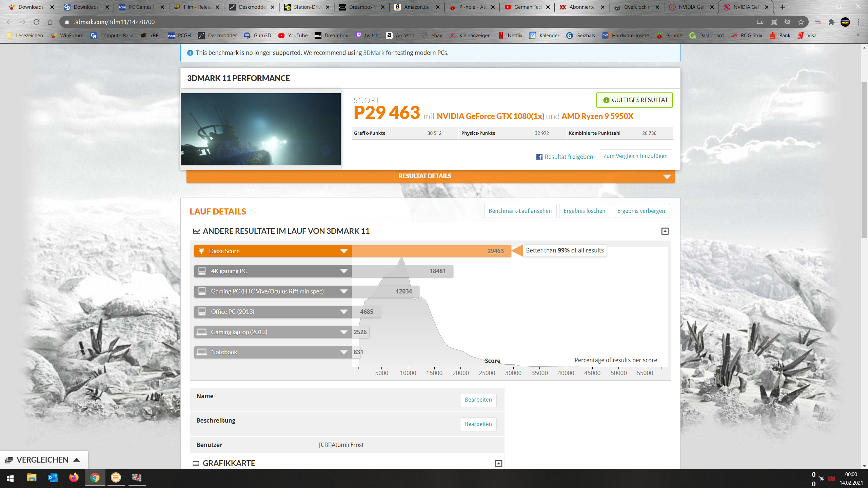Open the NVIDIA GeForce GTX 1080 link
This screenshot has height=488, width=868.
(490, 116)
